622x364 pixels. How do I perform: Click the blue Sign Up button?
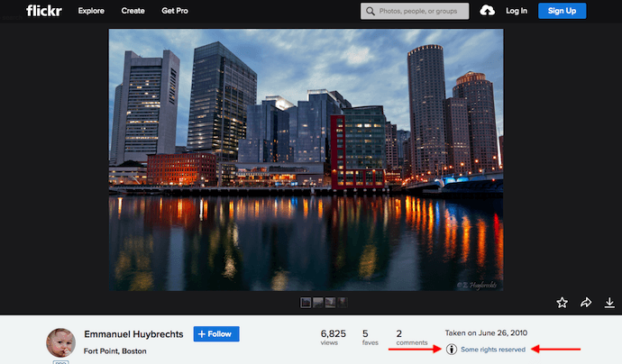[x=563, y=11]
